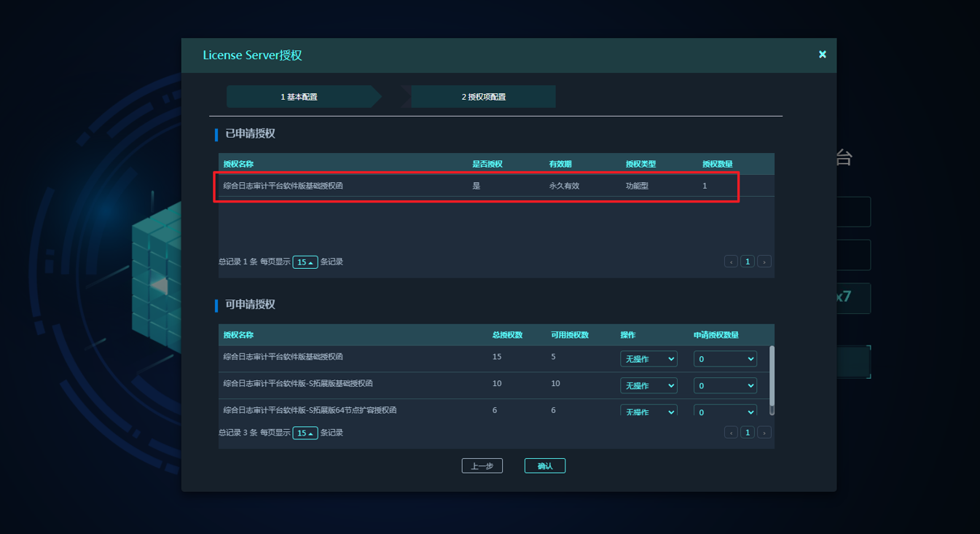Click the 永久有效 validity cell
The image size is (980, 534).
[564, 186]
